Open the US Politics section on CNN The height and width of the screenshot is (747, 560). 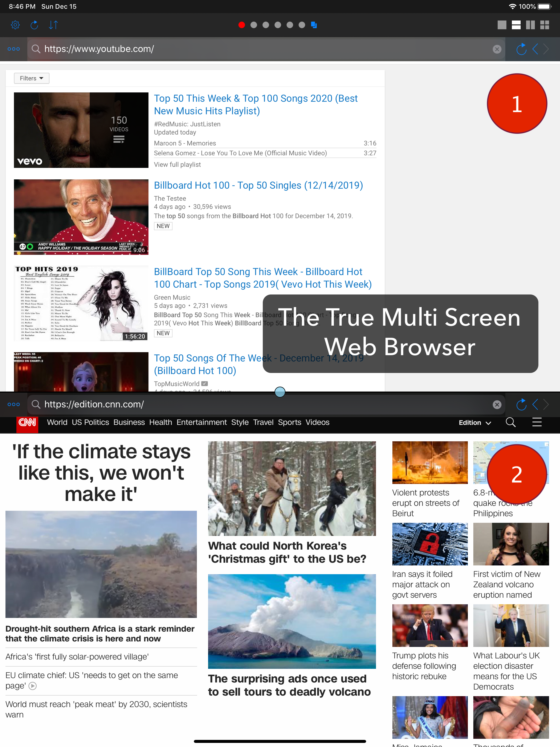(x=90, y=422)
